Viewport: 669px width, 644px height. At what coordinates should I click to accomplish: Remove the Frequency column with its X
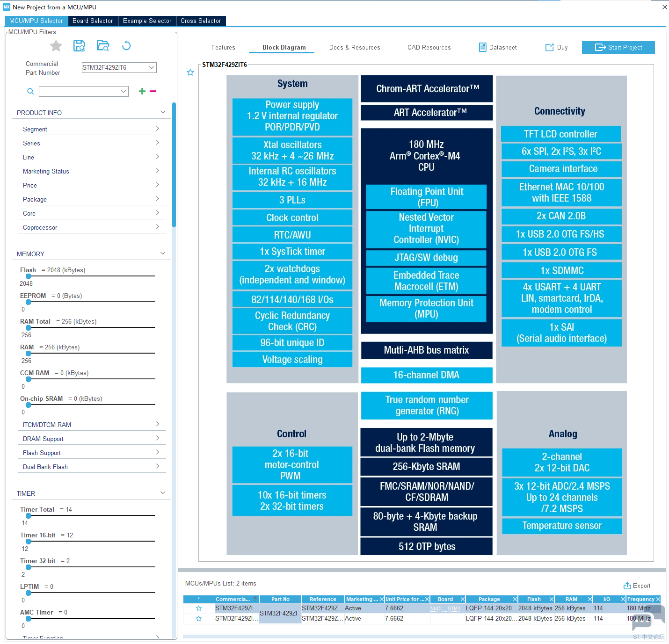tap(658, 599)
